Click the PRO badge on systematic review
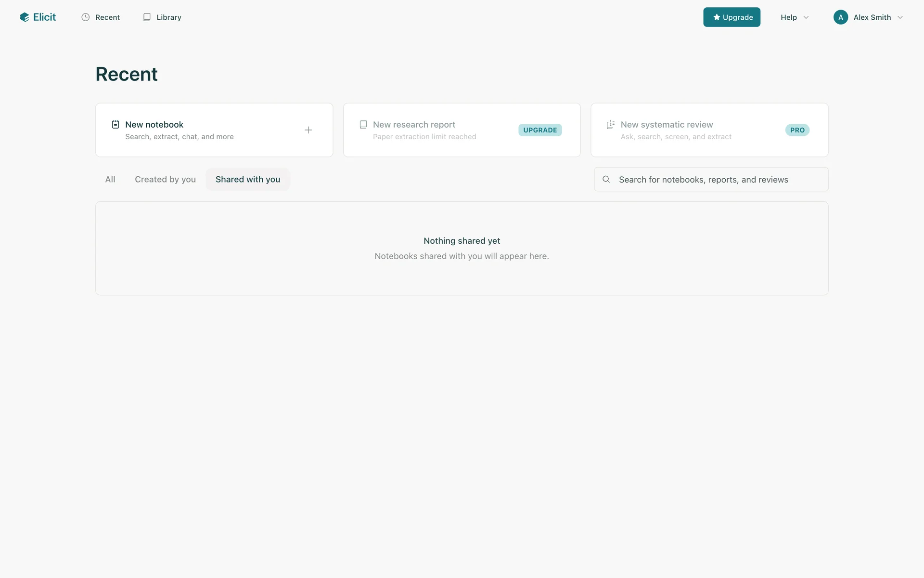This screenshot has width=924, height=578. 797,130
